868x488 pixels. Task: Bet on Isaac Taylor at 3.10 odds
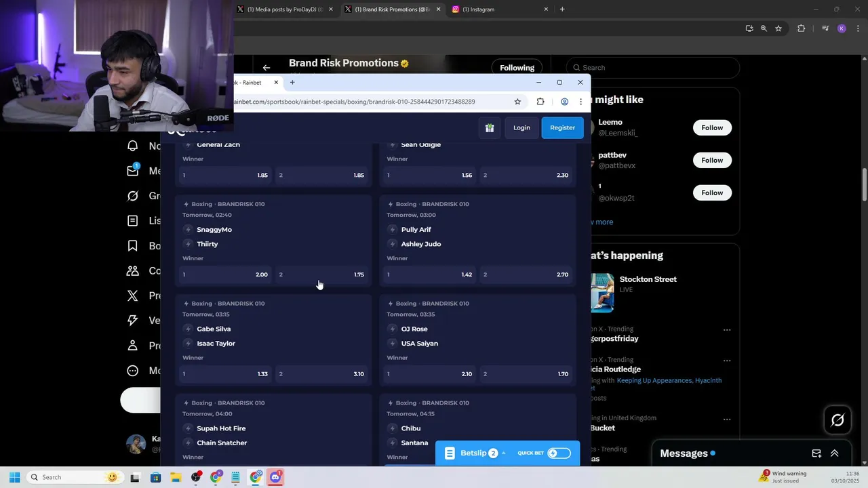tap(321, 374)
